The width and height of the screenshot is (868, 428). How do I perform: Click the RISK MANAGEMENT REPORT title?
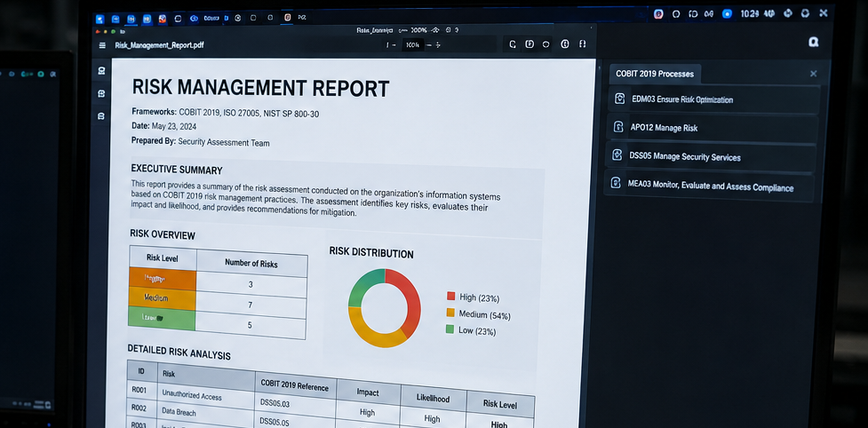(260, 89)
